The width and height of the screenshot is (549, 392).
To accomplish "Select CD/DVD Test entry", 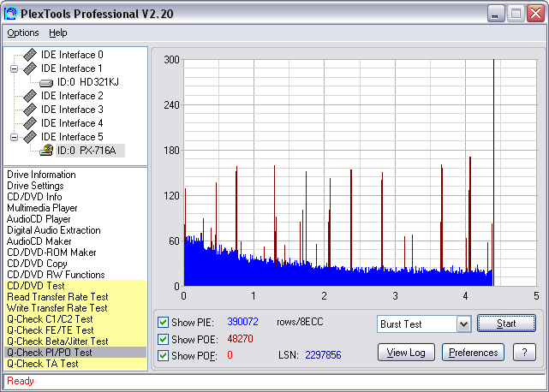I will click(x=75, y=286).
